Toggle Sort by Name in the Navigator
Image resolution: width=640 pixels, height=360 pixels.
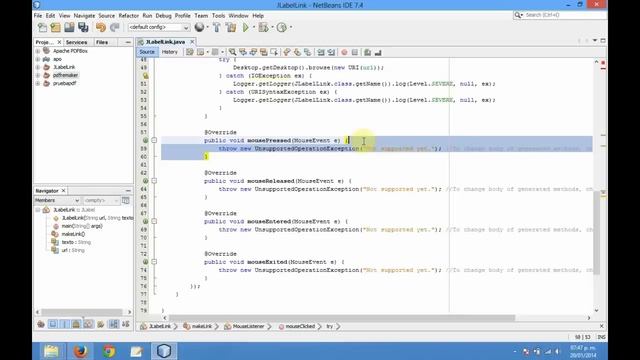point(113,324)
